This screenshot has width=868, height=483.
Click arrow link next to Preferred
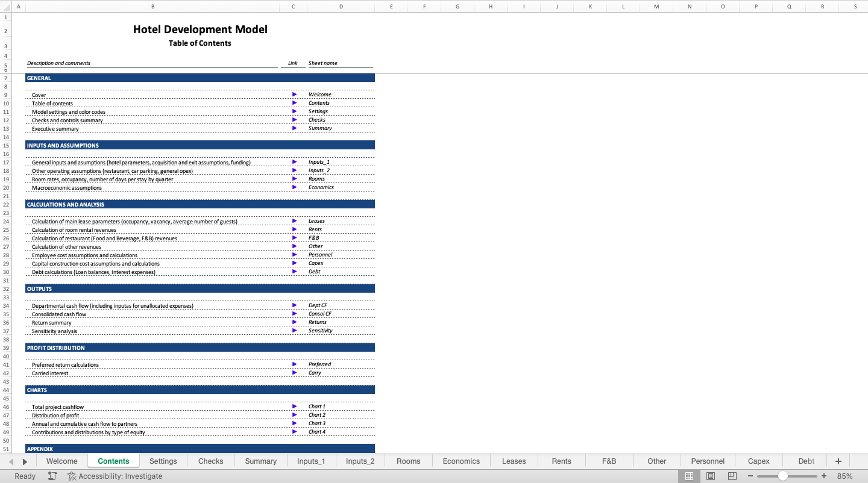coord(294,364)
